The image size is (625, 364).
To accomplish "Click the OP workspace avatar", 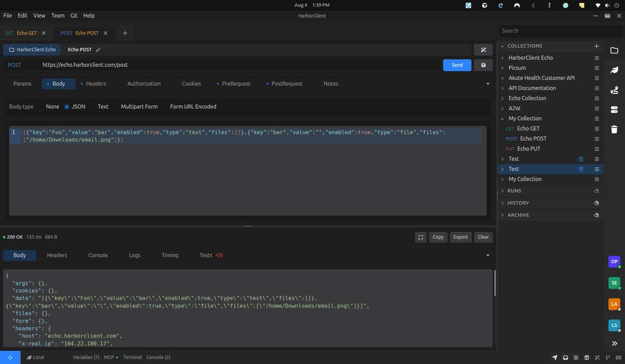I will tap(614, 262).
